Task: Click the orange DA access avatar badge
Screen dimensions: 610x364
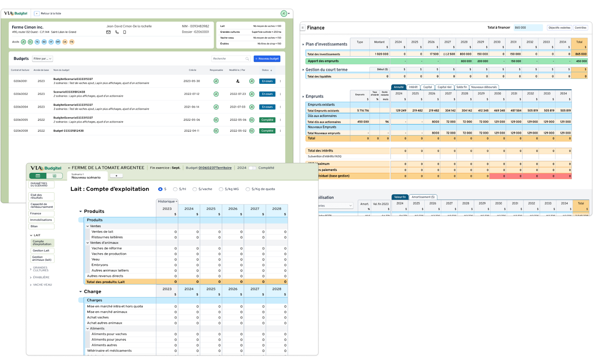Action: pyautogui.click(x=65, y=42)
